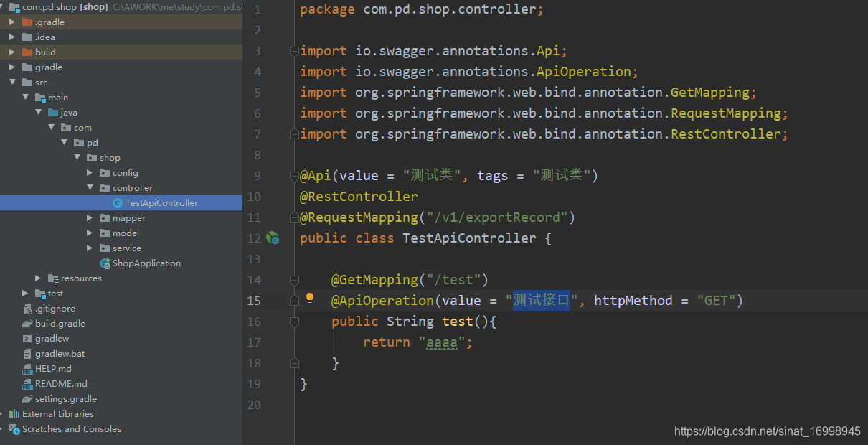
Task: Toggle the fold marker at @GetMapping line 14
Action: coord(293,280)
